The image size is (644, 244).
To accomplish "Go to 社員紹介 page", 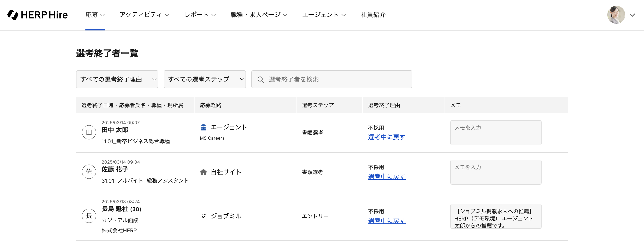I will click(x=373, y=15).
